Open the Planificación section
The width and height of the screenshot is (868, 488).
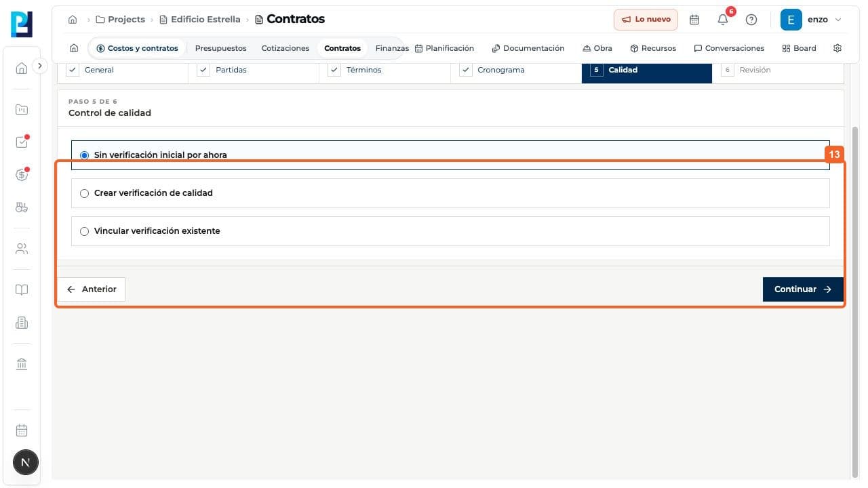pyautogui.click(x=444, y=48)
